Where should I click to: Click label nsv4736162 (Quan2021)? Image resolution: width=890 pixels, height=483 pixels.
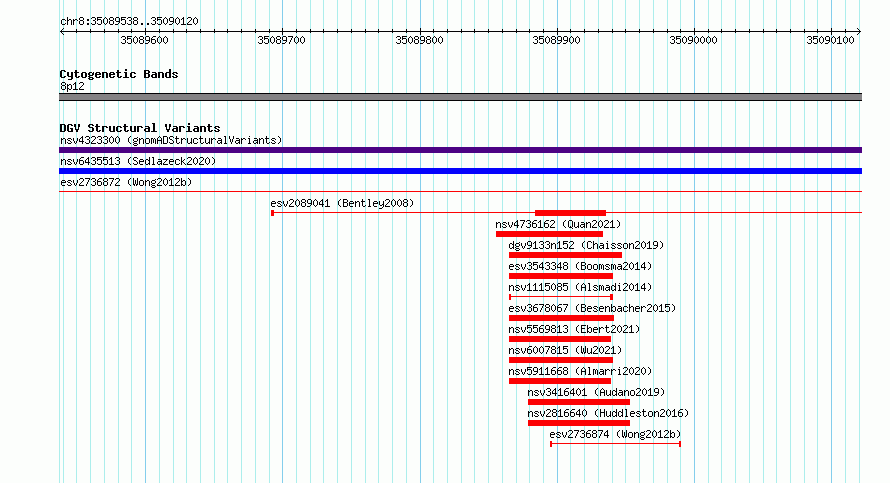point(559,224)
